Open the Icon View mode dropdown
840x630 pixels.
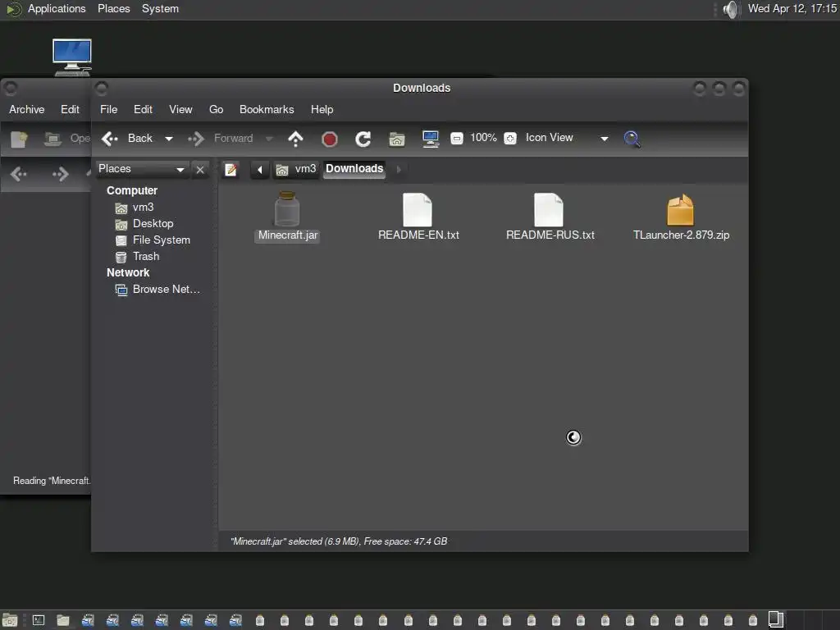(568, 138)
